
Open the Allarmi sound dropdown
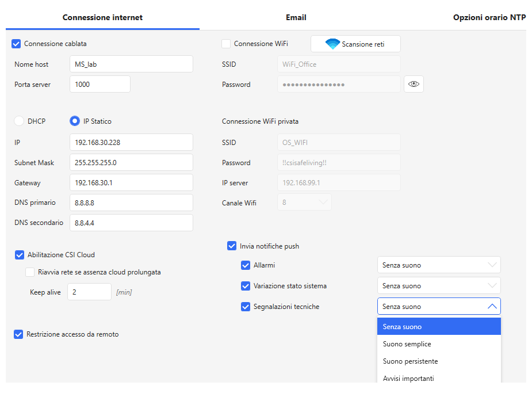click(438, 265)
